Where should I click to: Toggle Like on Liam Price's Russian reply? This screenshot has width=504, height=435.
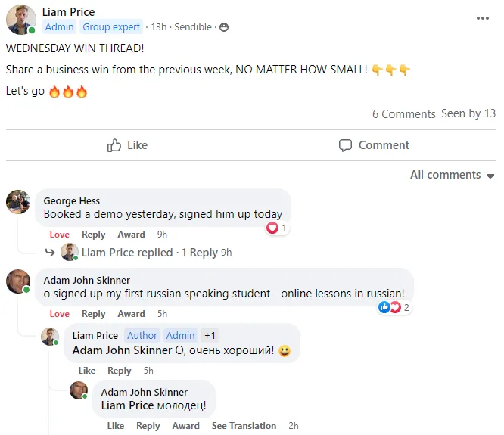[87, 371]
